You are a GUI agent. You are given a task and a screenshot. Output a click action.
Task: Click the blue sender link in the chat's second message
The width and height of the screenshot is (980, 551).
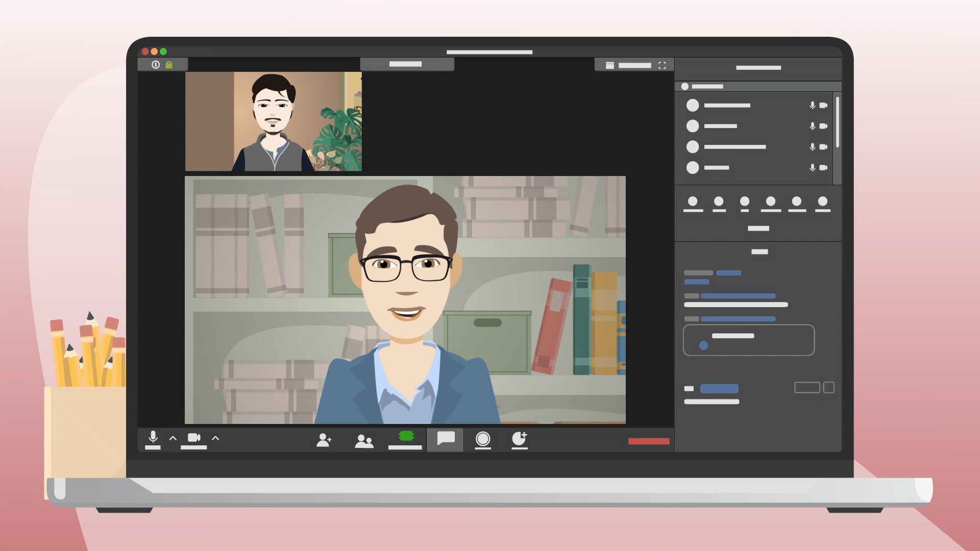(x=738, y=296)
